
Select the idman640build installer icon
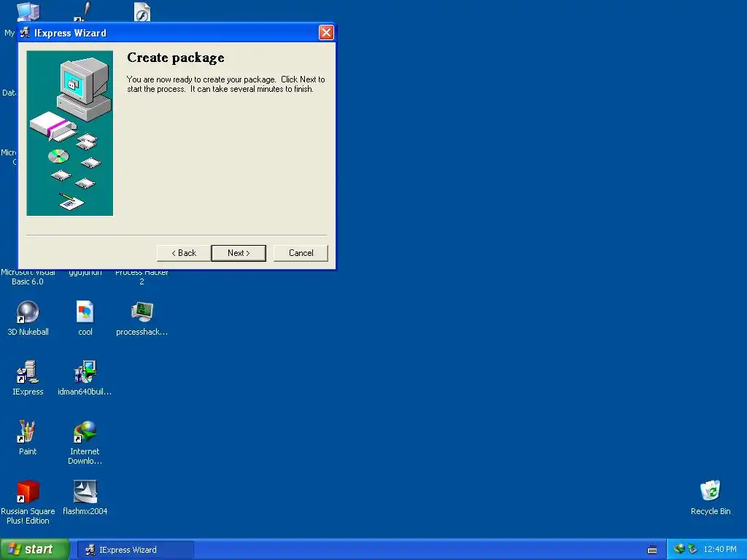pos(85,378)
